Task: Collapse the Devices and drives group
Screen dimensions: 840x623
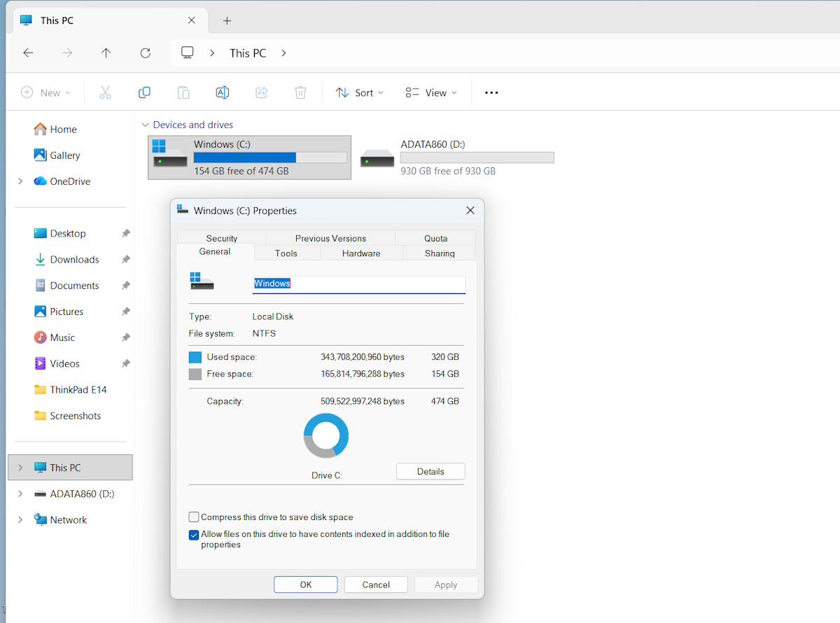Action: pos(146,125)
